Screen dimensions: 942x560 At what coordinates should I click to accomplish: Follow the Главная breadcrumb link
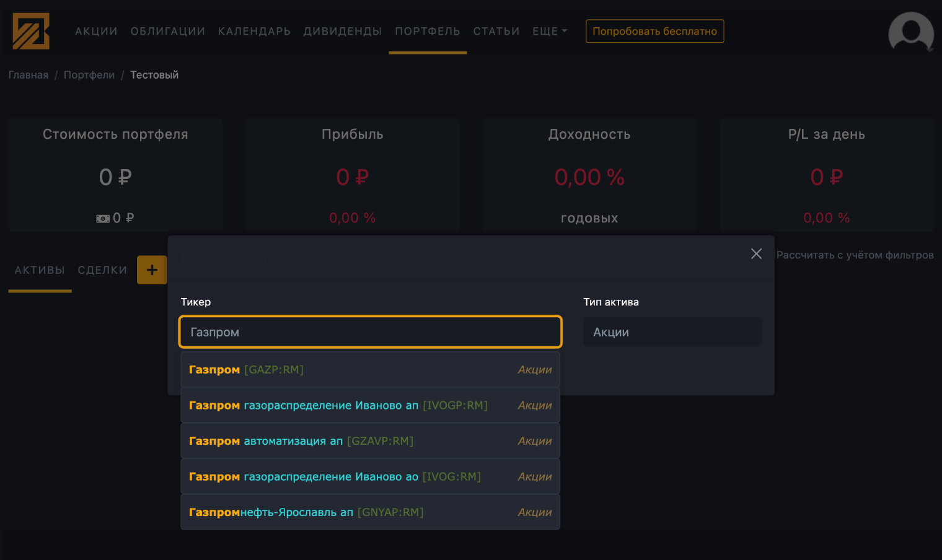tap(29, 75)
